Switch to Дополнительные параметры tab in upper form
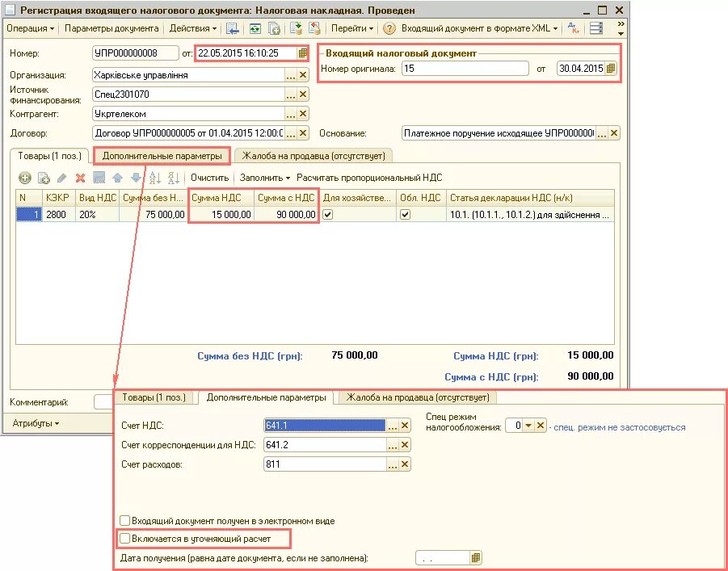 (162, 156)
